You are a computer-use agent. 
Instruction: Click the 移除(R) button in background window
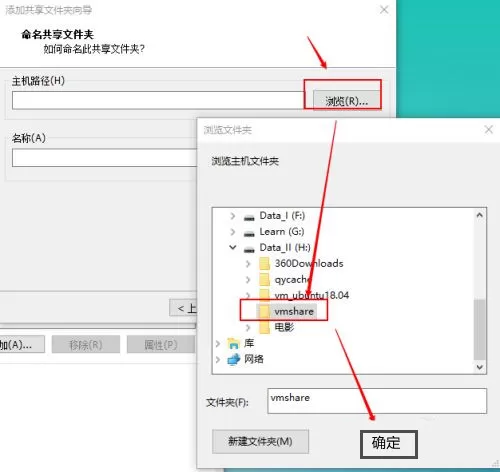tap(86, 344)
